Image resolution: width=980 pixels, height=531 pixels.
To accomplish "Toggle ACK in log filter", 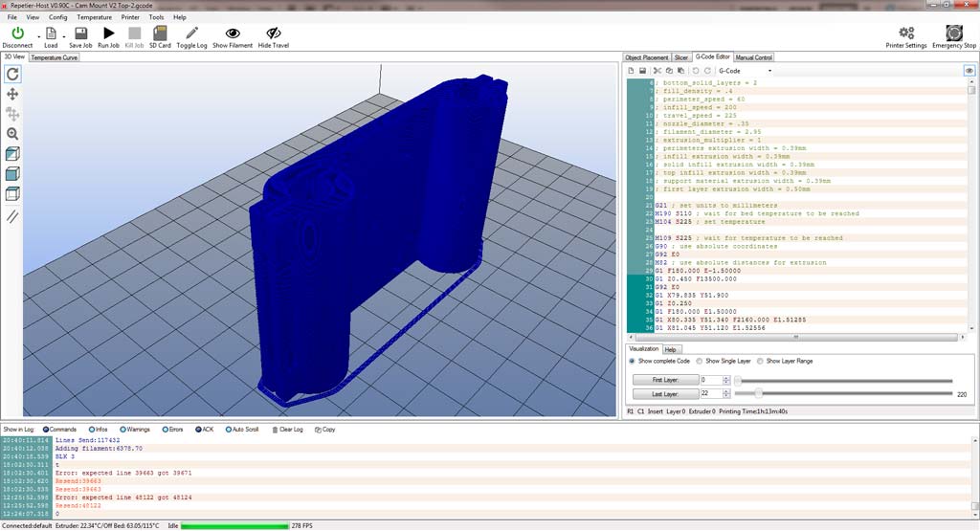I will [x=205, y=430].
